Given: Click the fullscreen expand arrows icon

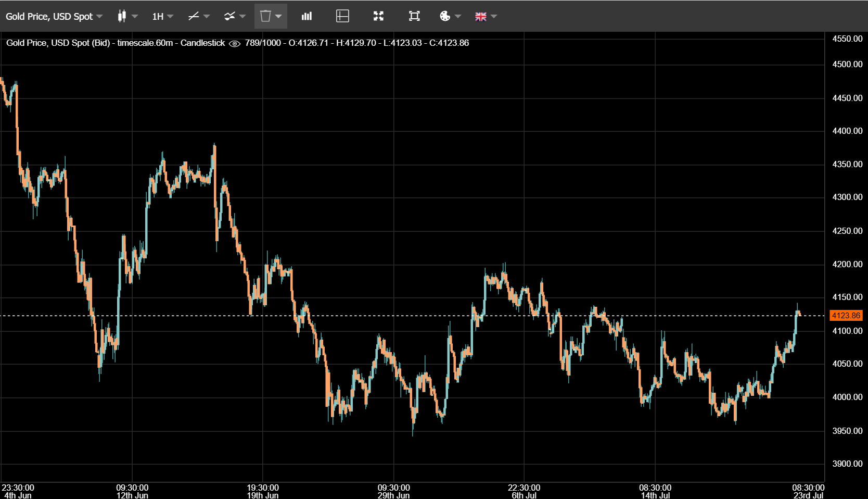Looking at the screenshot, I should (378, 16).
